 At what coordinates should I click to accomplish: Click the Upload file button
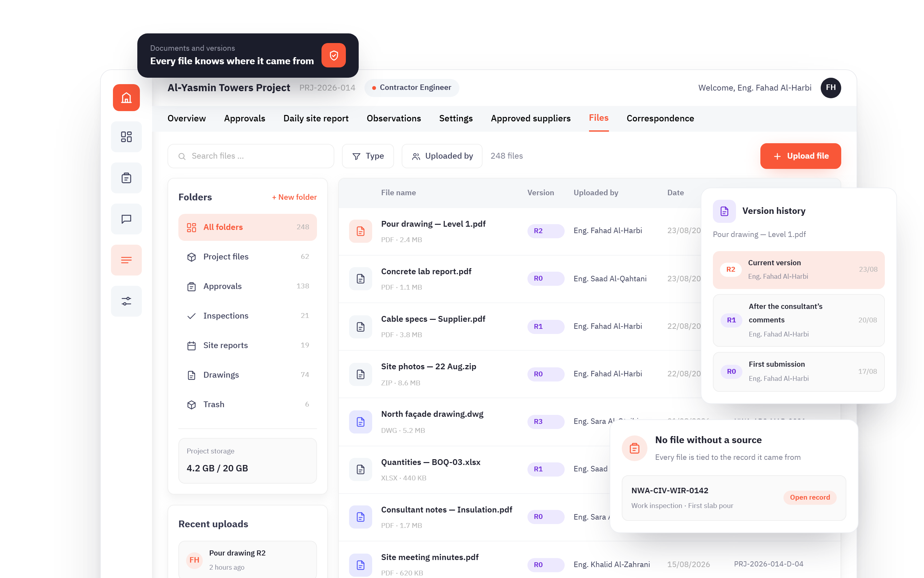pos(800,156)
